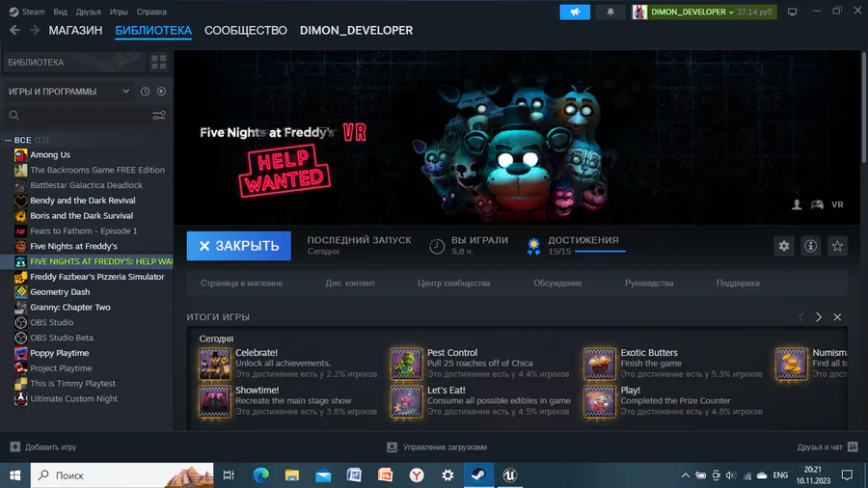Image resolution: width=868 pixels, height=488 pixels.
Task: Open File Explorer from taskbar
Action: pos(291,475)
